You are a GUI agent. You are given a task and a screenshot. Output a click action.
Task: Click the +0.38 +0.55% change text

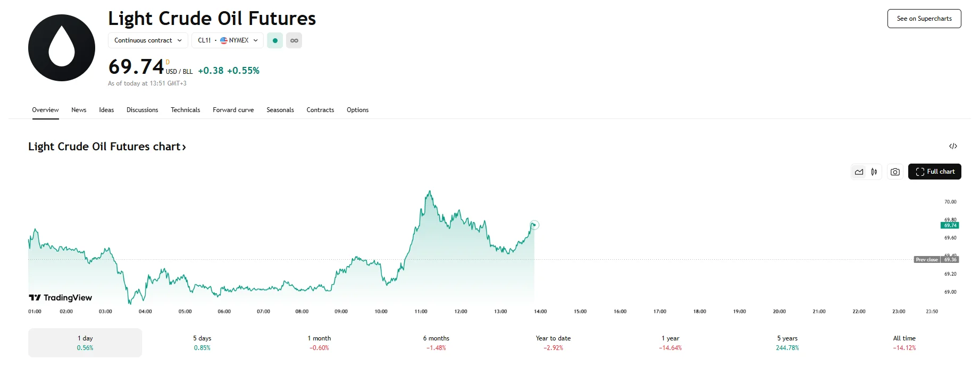pos(229,71)
